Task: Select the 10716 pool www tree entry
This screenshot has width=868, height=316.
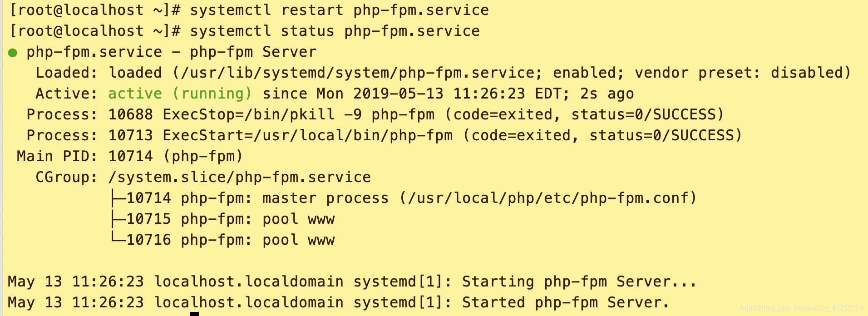Action: coord(222,240)
